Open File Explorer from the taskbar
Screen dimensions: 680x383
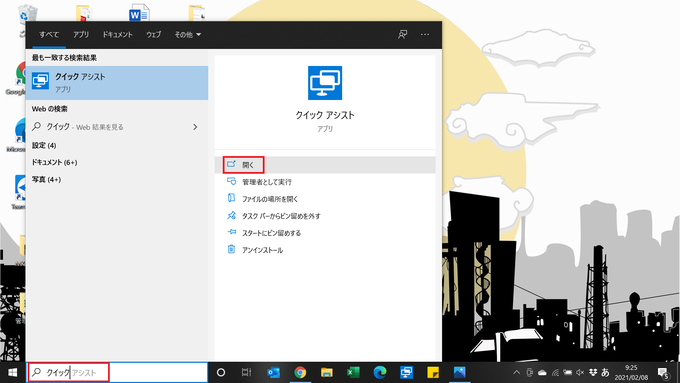[327, 372]
